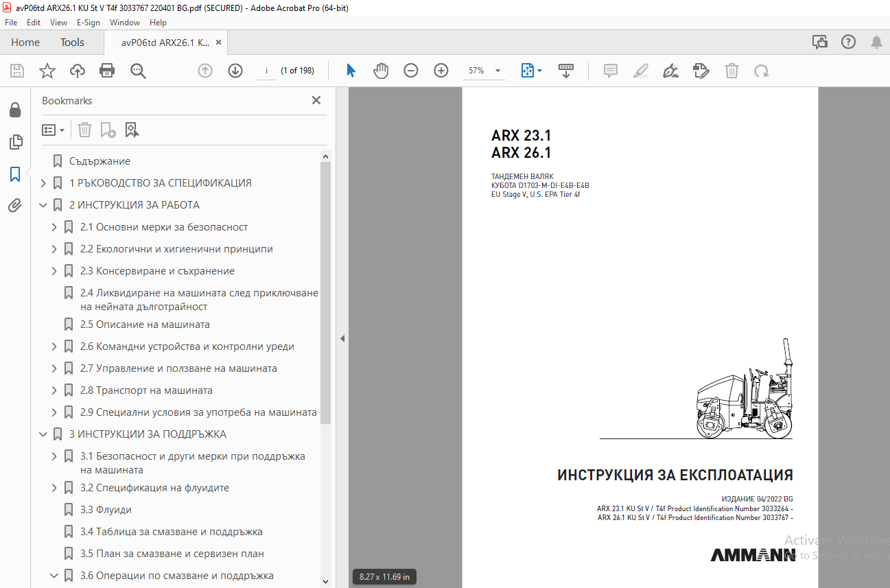Open 3.4 Таблица за смазване bookmark
The image size is (890, 588).
171,532
